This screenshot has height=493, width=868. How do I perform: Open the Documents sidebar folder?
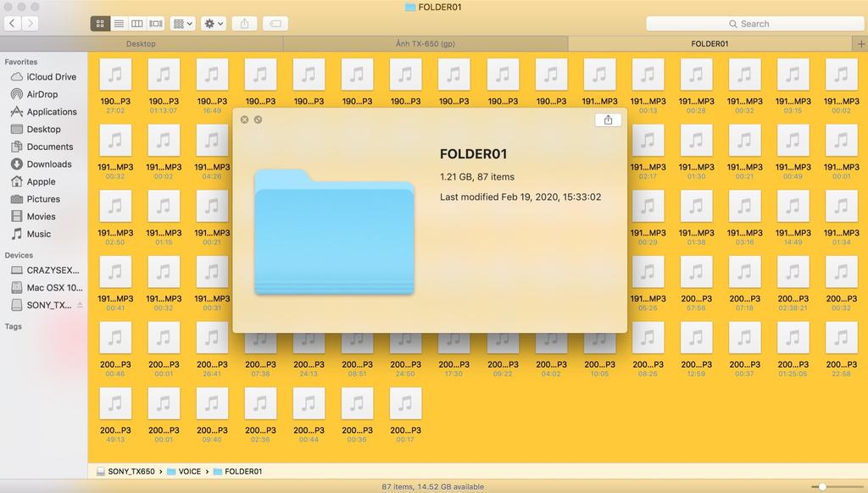tap(42, 147)
